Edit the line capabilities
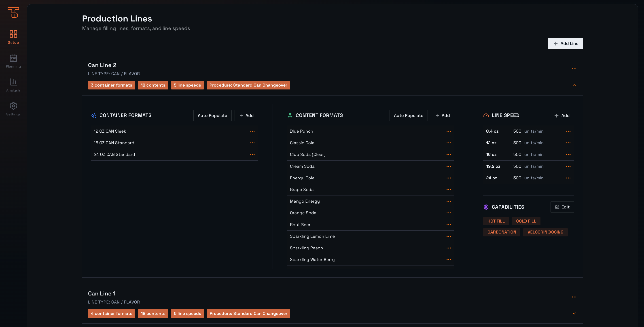The image size is (644, 327). point(562,207)
